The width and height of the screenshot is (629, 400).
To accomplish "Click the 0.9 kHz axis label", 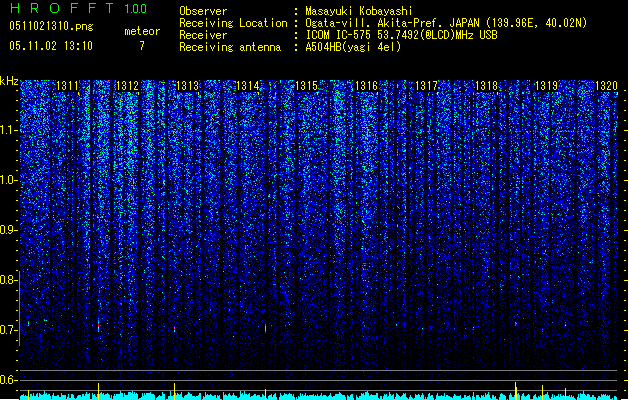I will (x=8, y=230).
